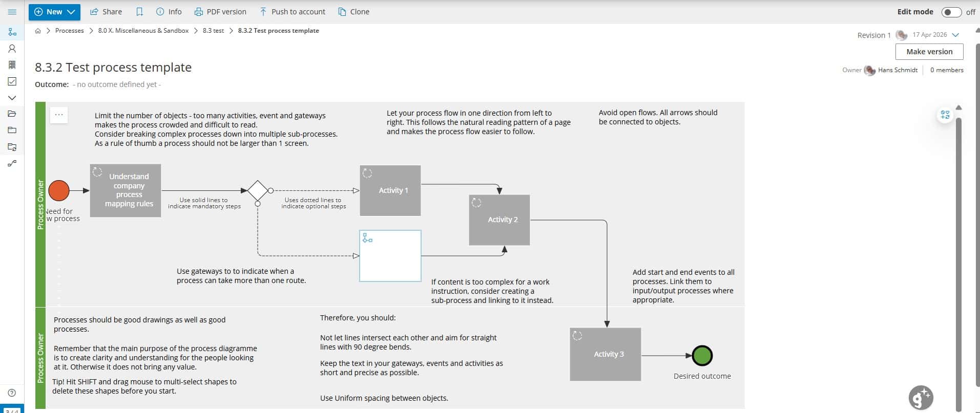Click the home icon in the breadcrumb
980x413 pixels.
[x=38, y=31]
